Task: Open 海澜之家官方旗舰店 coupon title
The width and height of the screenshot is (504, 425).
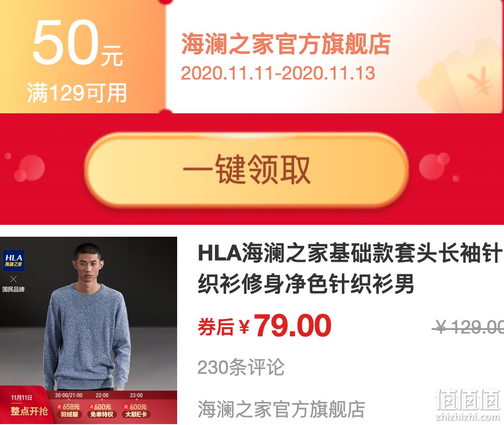Action: 286,44
